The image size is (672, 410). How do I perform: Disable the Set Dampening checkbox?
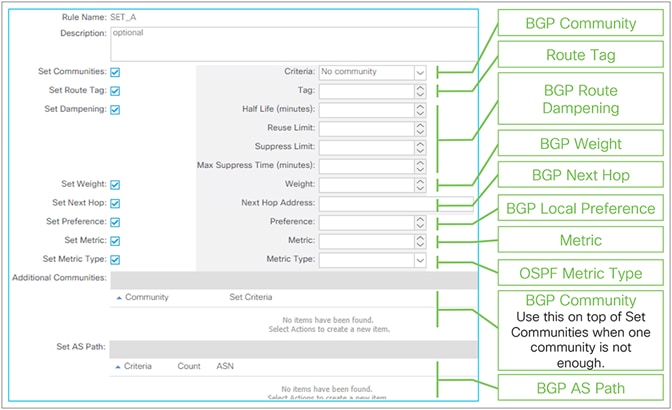pyautogui.click(x=115, y=110)
